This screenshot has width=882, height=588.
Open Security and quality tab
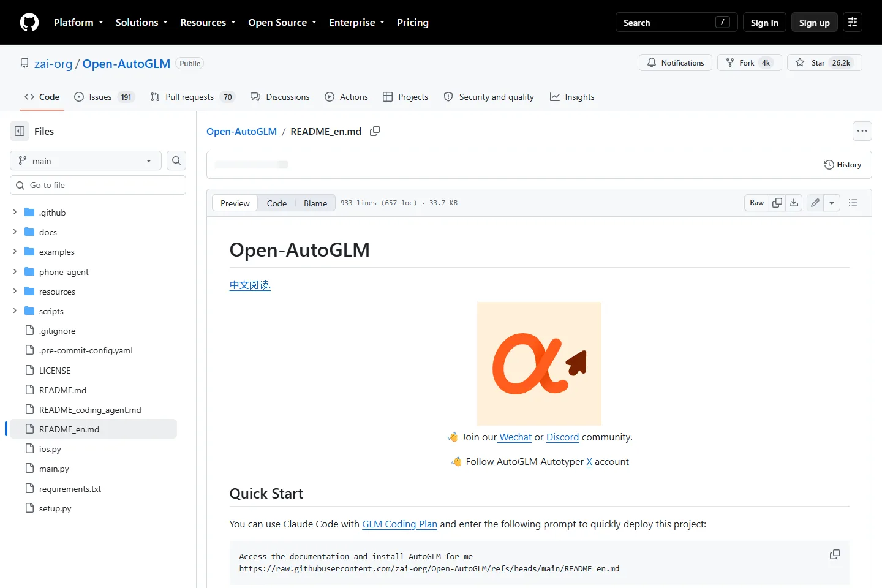point(489,97)
